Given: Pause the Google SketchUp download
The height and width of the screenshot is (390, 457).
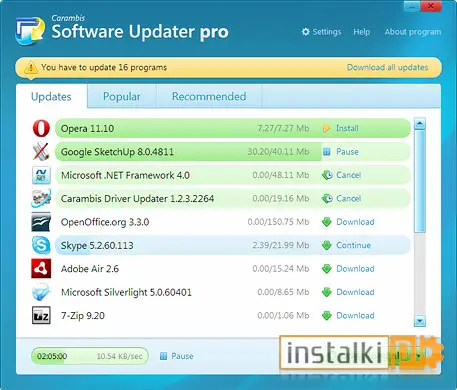Looking at the screenshot, I should [347, 152].
